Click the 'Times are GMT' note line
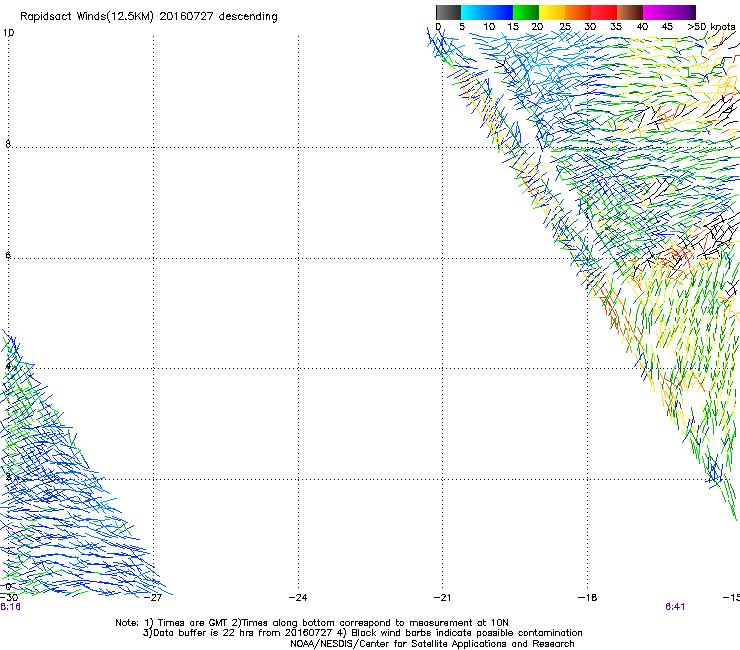Screen dimensions: 740x650 click(x=312, y=623)
